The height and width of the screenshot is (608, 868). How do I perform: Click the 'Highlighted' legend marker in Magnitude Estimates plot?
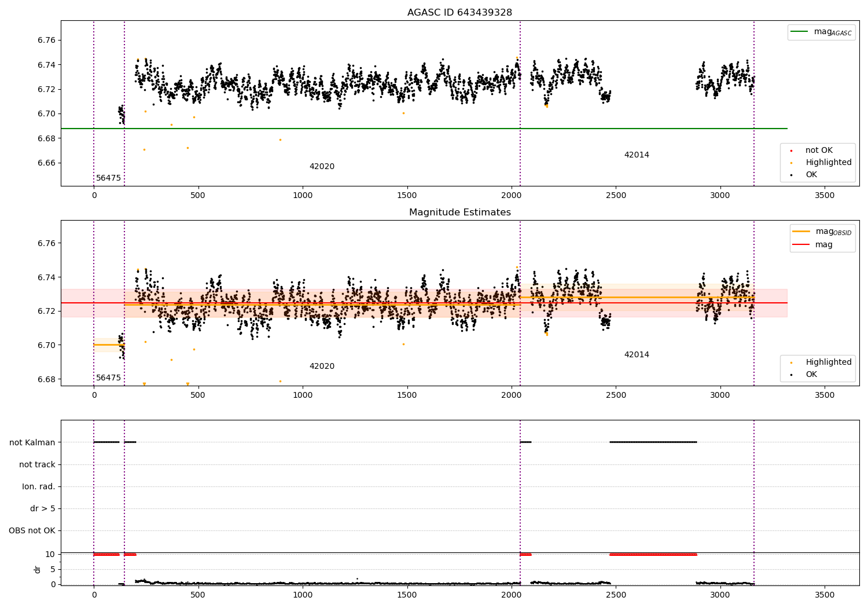coord(791,362)
